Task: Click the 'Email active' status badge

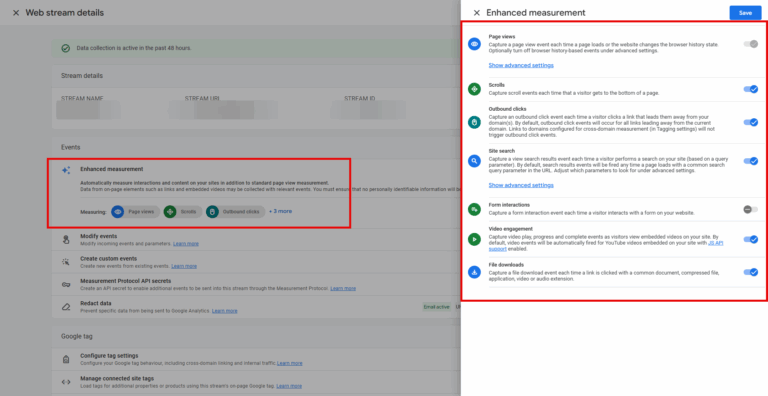Action: [x=436, y=307]
